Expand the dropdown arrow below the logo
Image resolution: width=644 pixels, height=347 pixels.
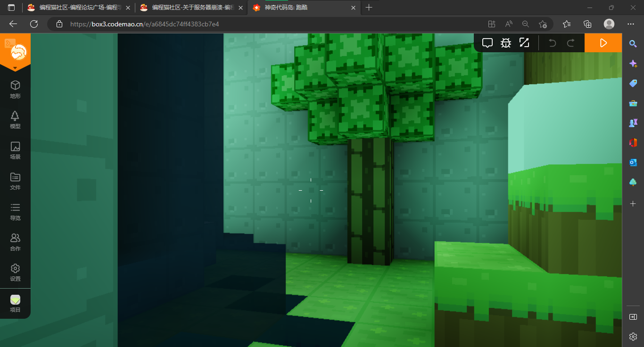point(15,68)
